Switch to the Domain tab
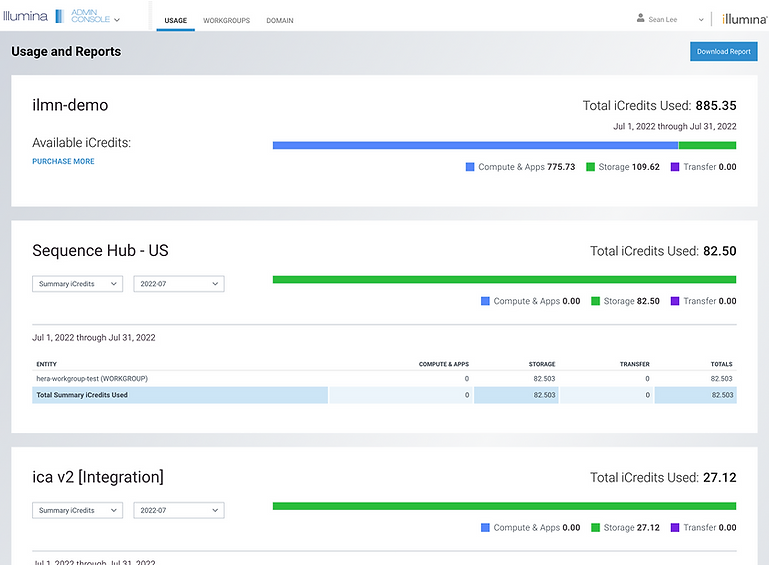Viewport: 769px width, 565px height. tap(280, 21)
